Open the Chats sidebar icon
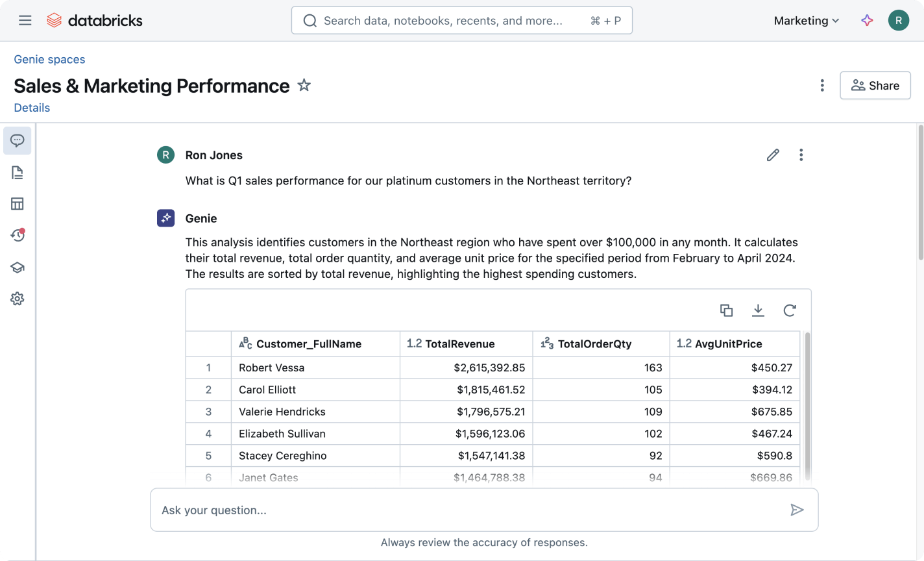The height and width of the screenshot is (561, 924). coord(18,141)
